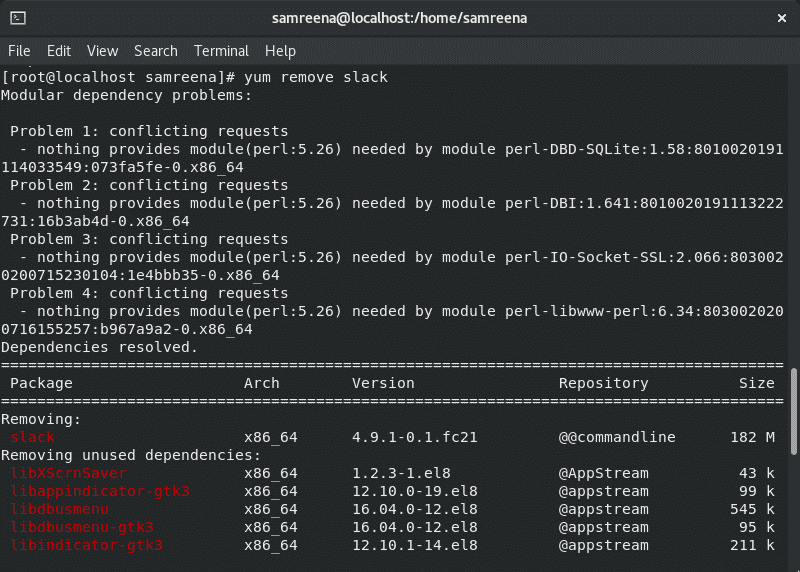The height and width of the screenshot is (572, 800).
Task: Click the 'Removing:' label
Action: pyautogui.click(x=41, y=419)
